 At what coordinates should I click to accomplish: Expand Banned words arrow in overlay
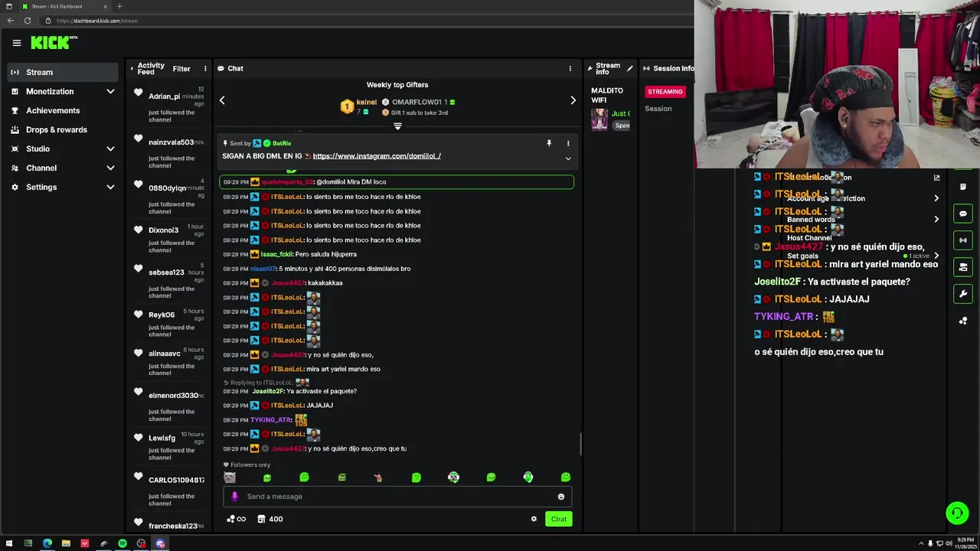[x=936, y=219]
